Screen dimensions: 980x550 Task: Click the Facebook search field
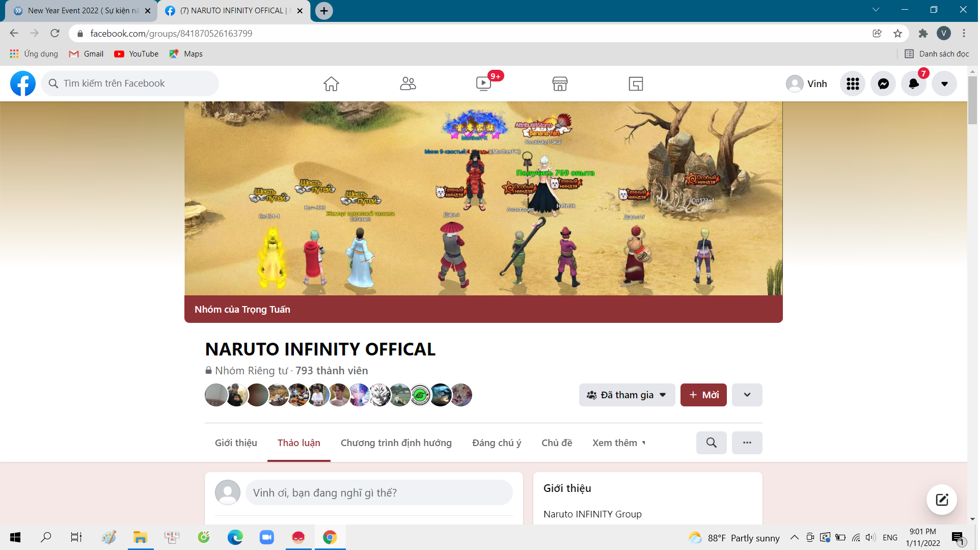click(x=130, y=84)
